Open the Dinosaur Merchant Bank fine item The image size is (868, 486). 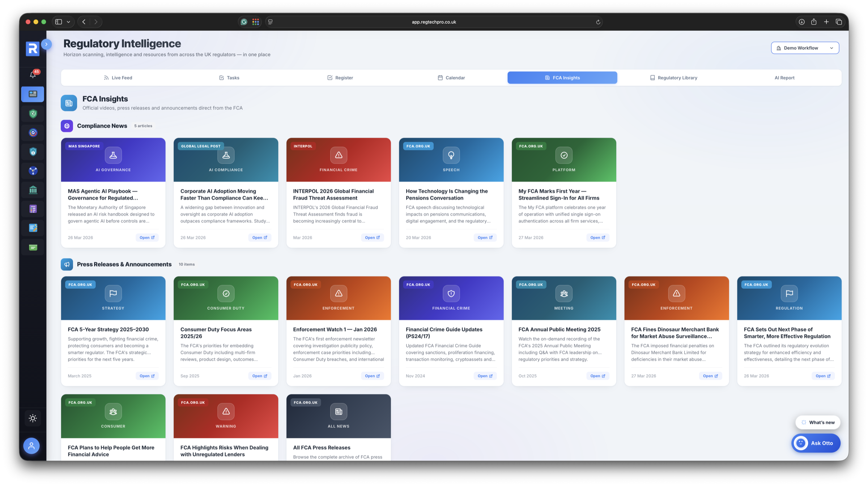(x=710, y=376)
